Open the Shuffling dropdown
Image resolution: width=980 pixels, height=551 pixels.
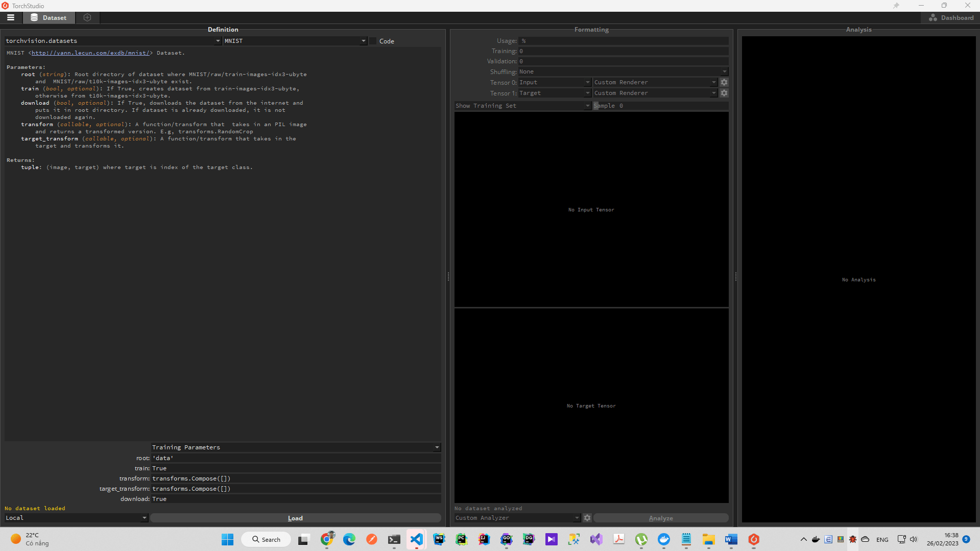[623, 72]
